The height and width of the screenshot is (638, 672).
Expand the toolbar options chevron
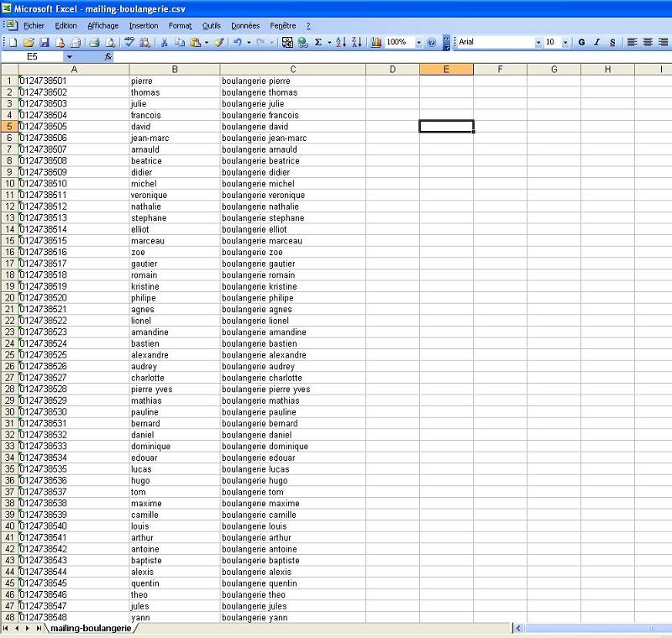pos(446,42)
